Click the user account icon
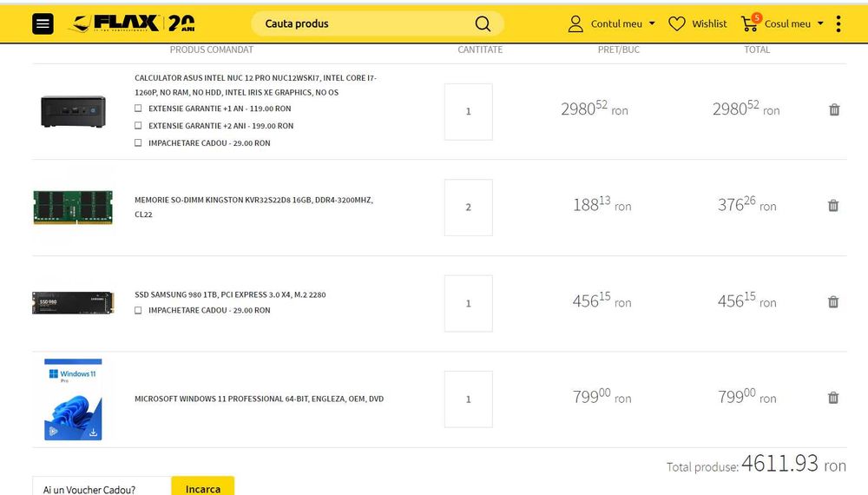 pyautogui.click(x=575, y=23)
